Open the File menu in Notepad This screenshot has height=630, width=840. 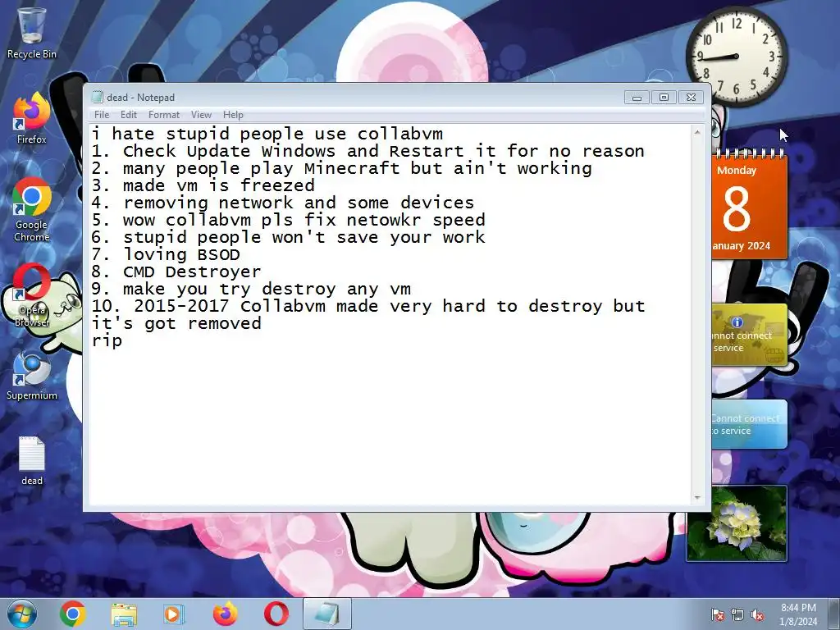tap(101, 115)
